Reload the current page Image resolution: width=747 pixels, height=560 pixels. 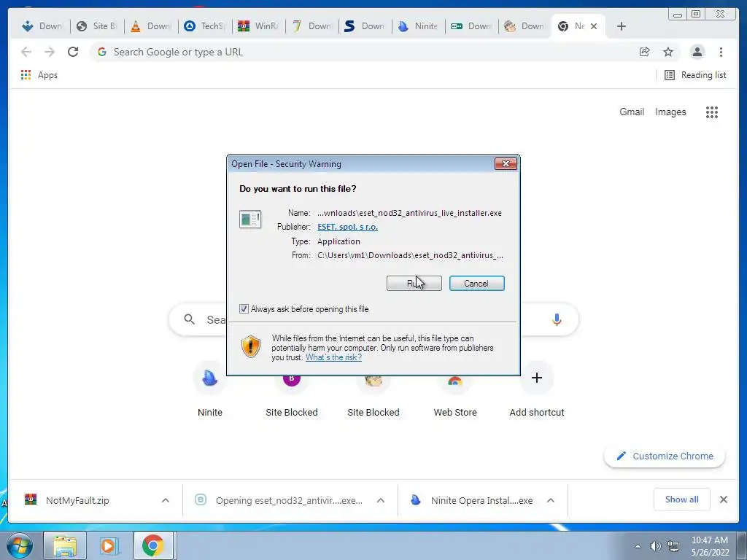73,52
